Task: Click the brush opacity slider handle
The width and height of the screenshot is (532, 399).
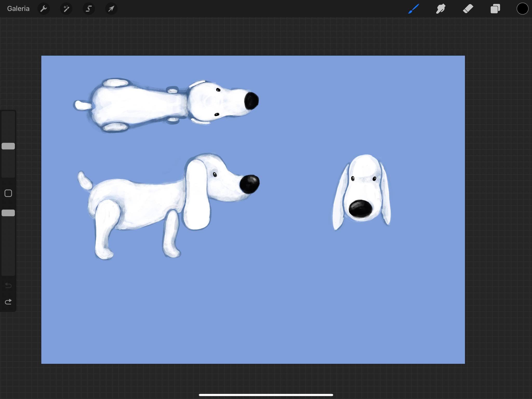Action: click(8, 213)
